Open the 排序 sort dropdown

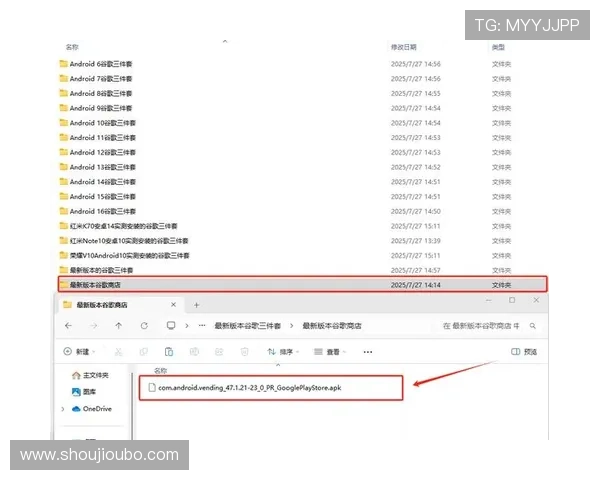[x=283, y=352]
